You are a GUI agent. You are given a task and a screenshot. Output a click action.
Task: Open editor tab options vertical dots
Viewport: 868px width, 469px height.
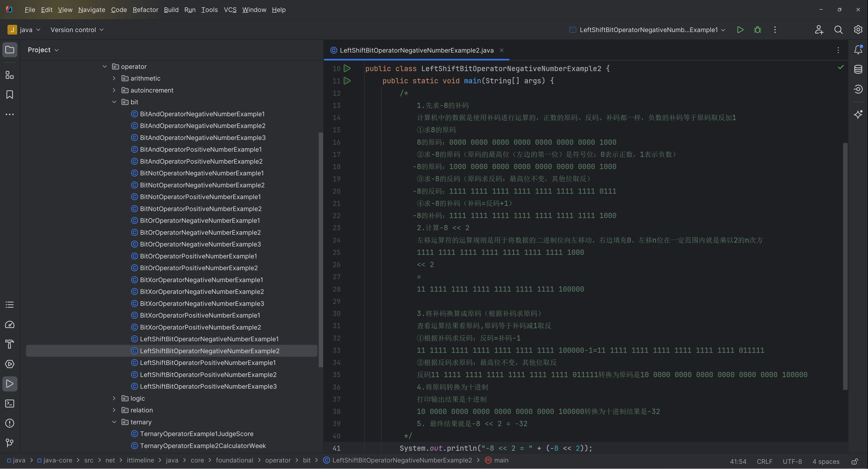click(838, 50)
